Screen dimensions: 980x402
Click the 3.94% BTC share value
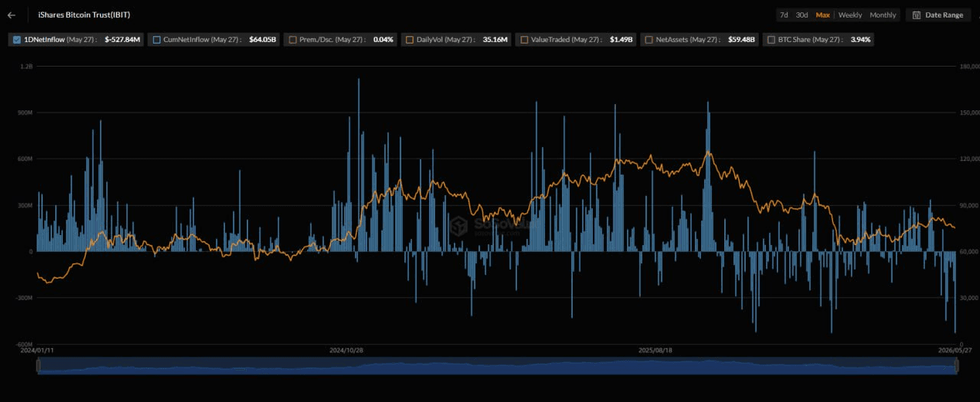(861, 39)
